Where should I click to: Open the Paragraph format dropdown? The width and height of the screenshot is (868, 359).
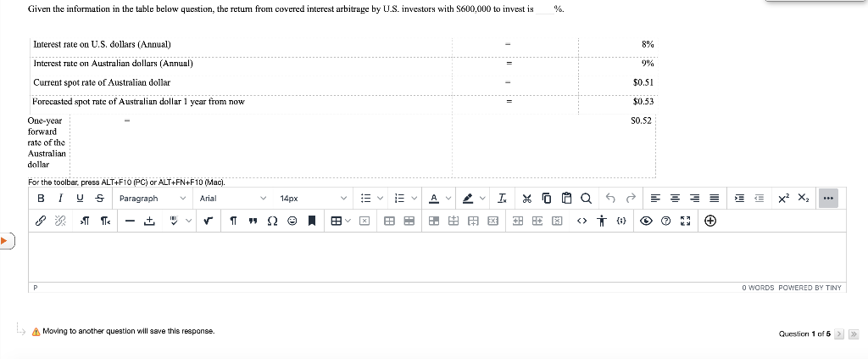tap(153, 199)
